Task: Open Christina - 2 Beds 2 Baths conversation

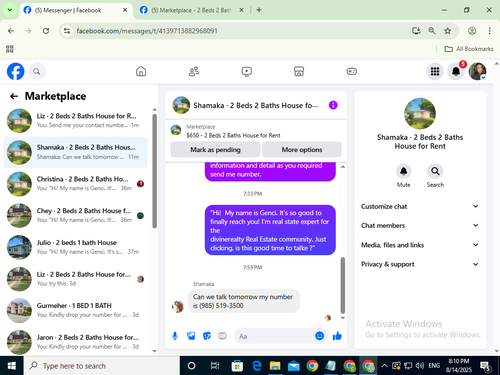Action: pos(75,183)
